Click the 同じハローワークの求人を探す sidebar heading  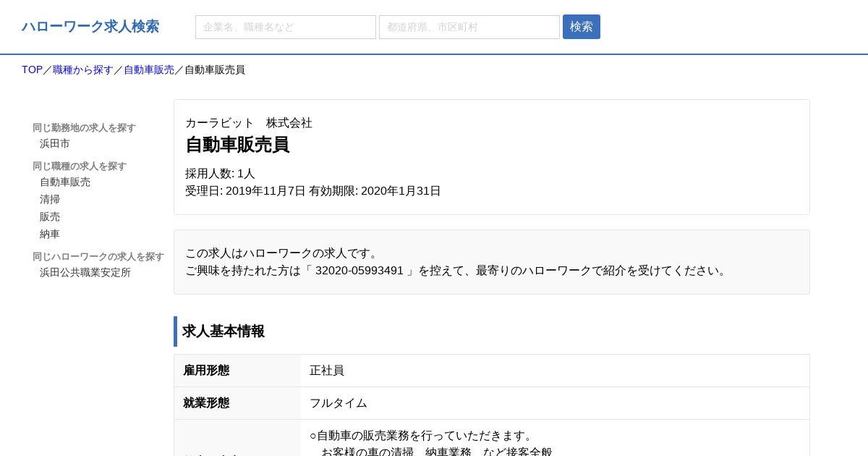98,256
